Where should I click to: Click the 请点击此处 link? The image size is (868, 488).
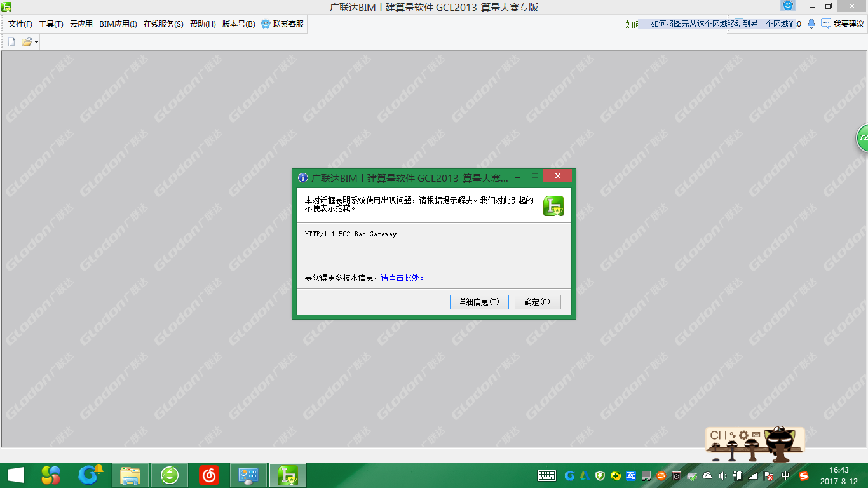coord(403,278)
